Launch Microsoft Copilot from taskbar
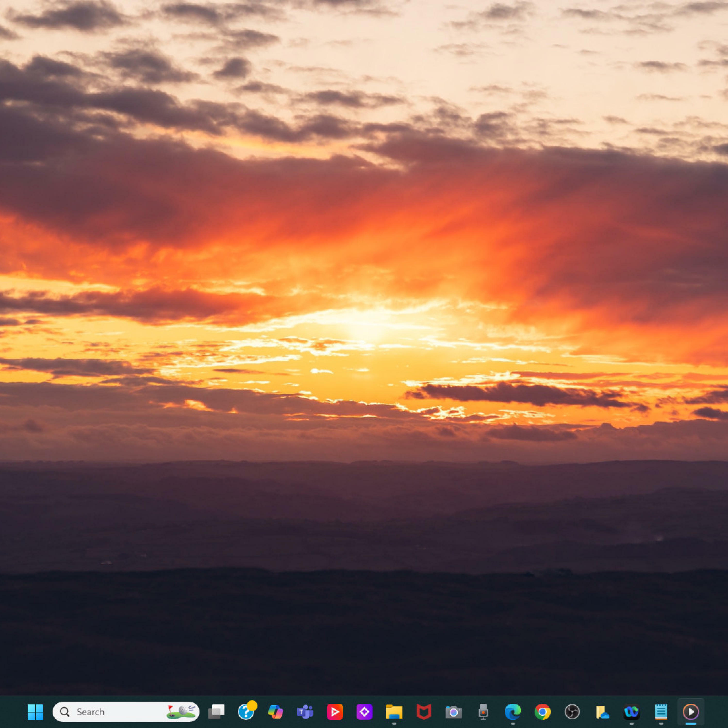The width and height of the screenshot is (728, 728). coord(275,712)
